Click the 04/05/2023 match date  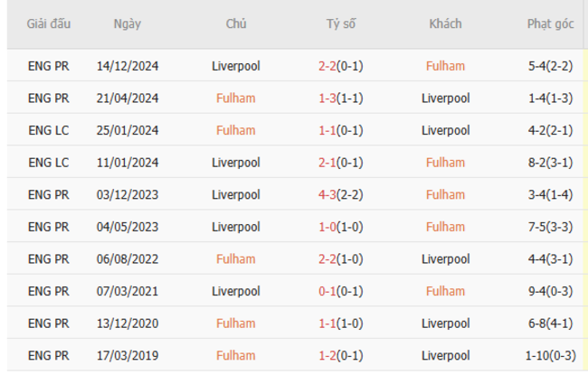[x=127, y=227]
